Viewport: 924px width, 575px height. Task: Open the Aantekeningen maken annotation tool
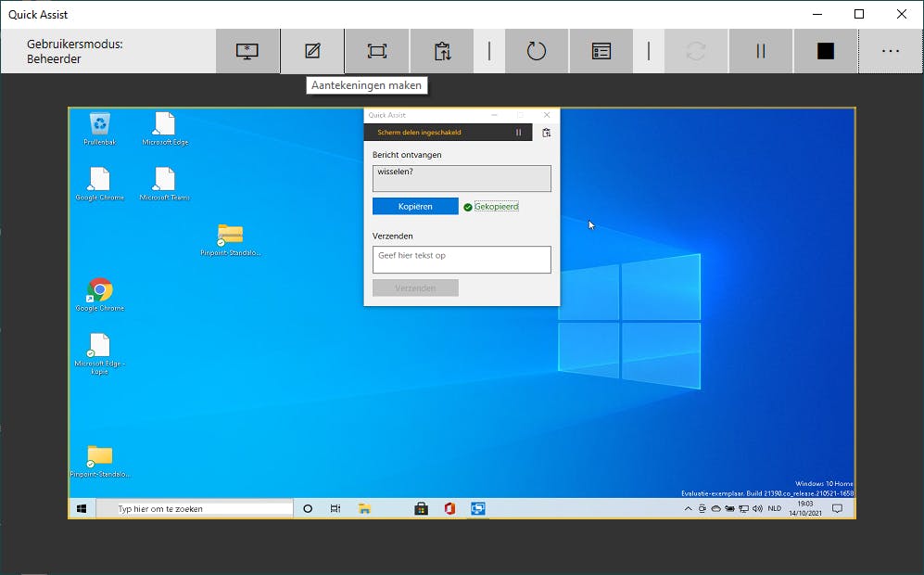[x=312, y=52]
